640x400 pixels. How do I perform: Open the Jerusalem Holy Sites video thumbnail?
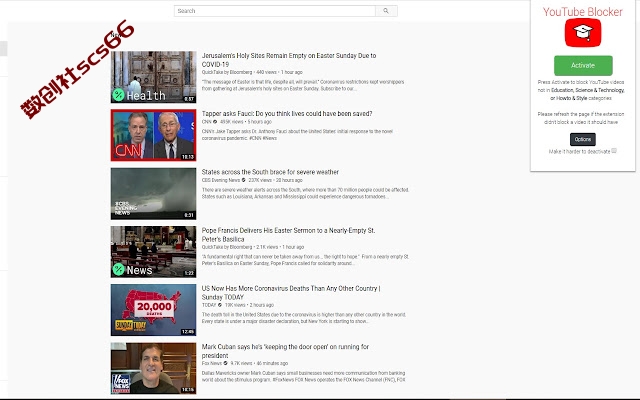153,77
